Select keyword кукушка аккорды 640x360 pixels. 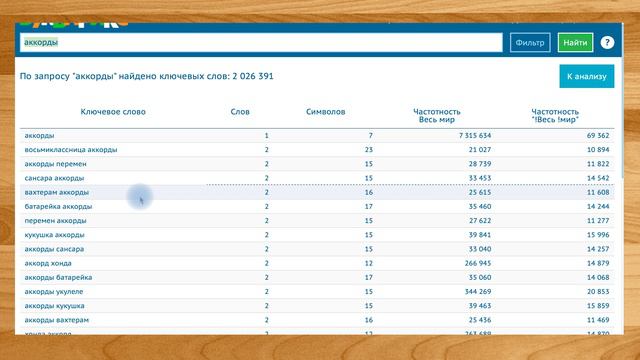pyautogui.click(x=54, y=235)
